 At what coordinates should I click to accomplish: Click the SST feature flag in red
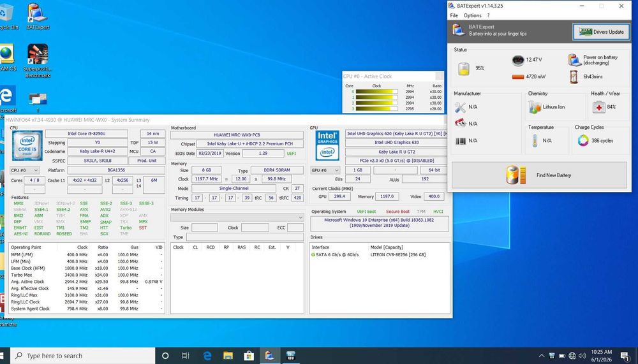tap(143, 228)
